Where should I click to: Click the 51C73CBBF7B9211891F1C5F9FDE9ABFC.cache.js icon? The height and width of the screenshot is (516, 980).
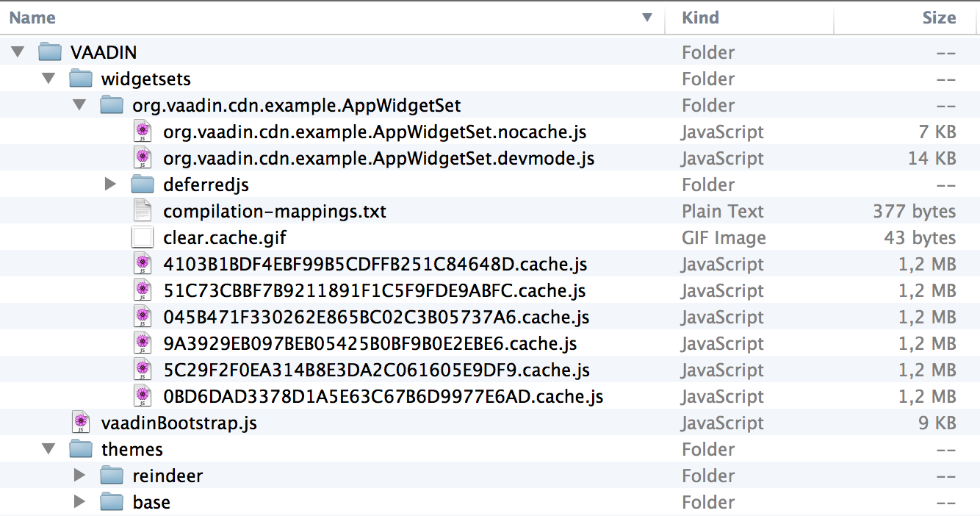pos(143,290)
